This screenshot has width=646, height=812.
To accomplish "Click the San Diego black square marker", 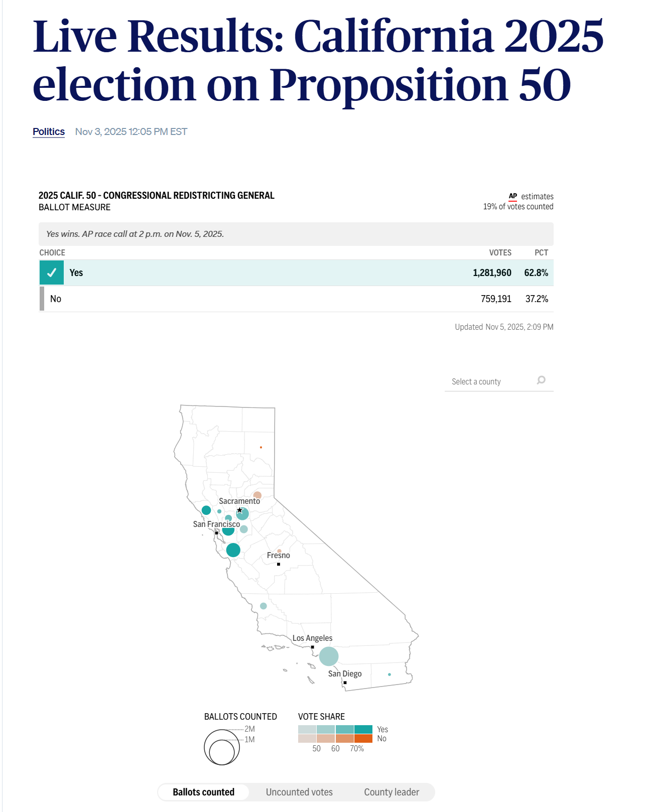I will tap(345, 683).
